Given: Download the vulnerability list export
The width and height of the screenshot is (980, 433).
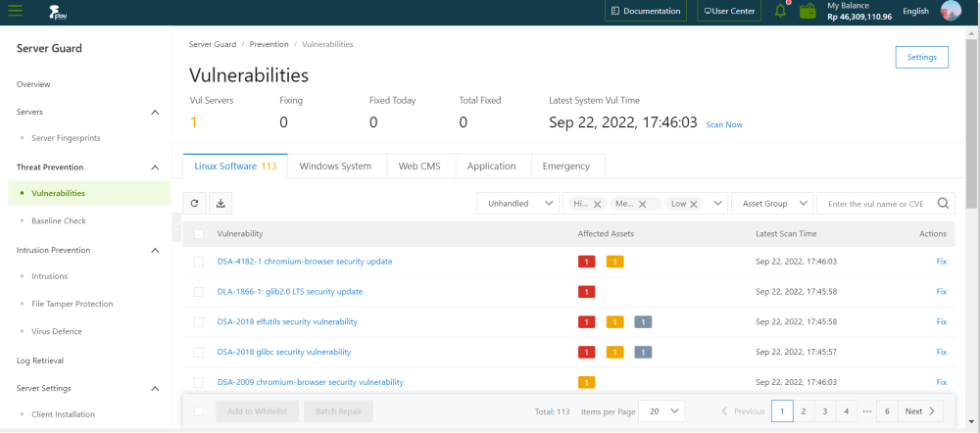Looking at the screenshot, I should click(x=220, y=203).
